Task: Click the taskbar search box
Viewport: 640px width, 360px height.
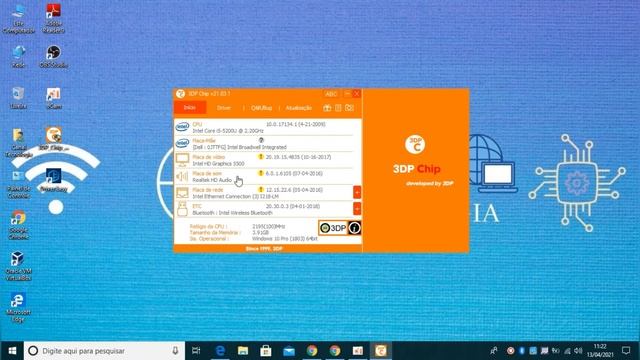Action: [104, 351]
